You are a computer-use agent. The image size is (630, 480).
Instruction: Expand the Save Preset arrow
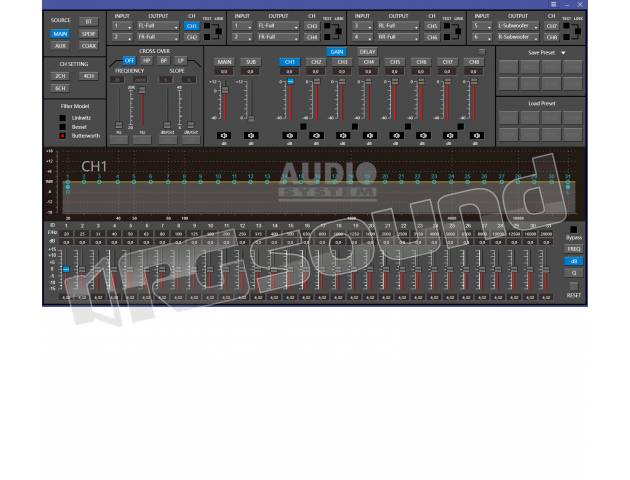click(563, 53)
